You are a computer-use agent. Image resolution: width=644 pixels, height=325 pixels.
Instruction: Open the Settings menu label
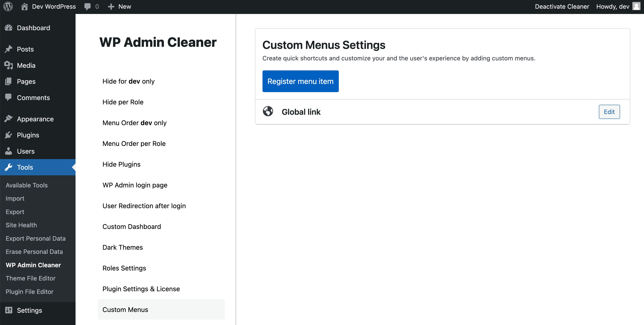click(29, 310)
